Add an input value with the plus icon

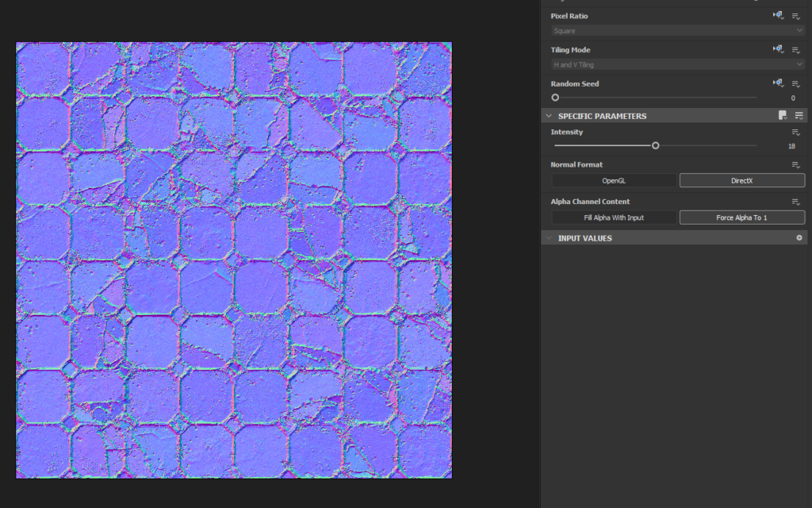point(799,238)
